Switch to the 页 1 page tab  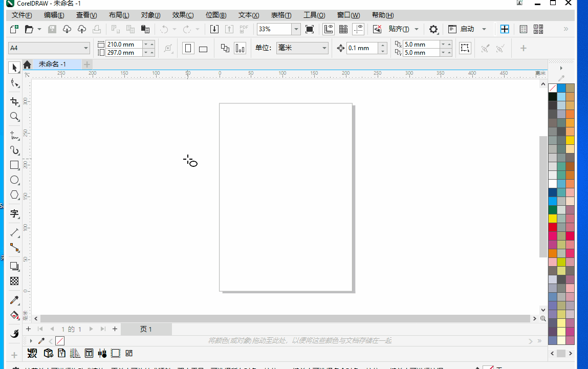point(146,329)
